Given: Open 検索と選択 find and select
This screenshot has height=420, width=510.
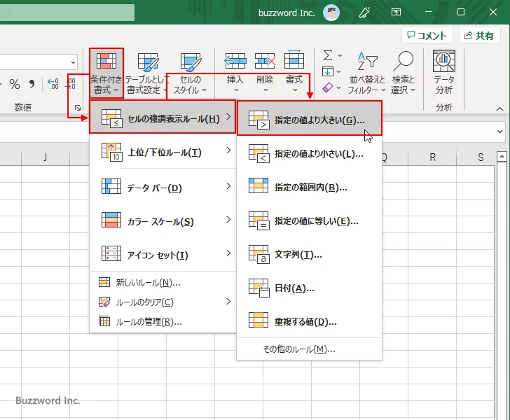Looking at the screenshot, I should (404, 73).
